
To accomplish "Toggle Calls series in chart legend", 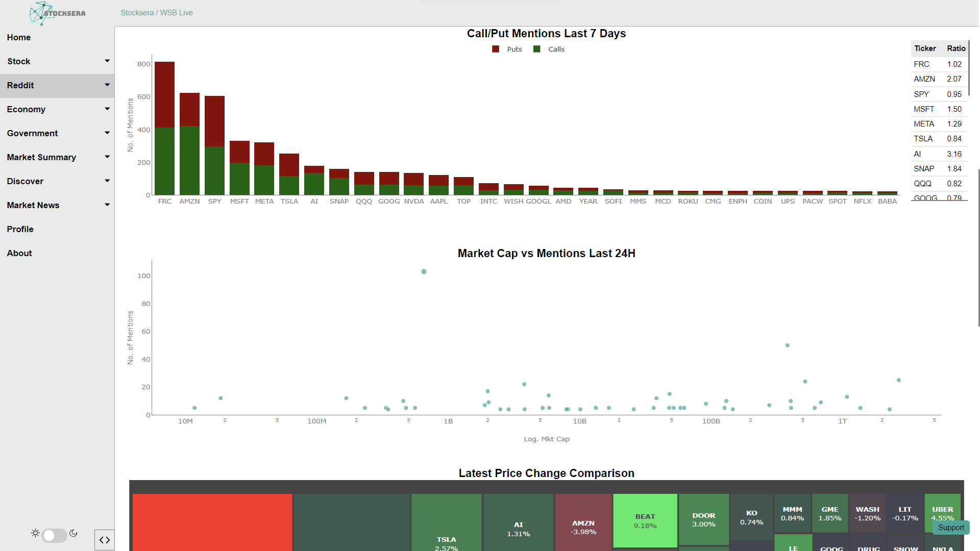I will (x=556, y=49).
